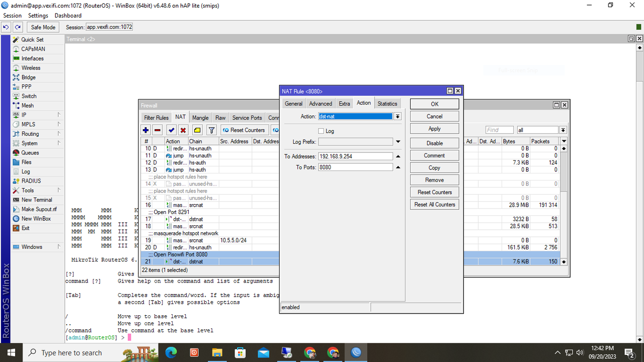Click the yellow comment icon in Firewall toolbar

tap(197, 130)
